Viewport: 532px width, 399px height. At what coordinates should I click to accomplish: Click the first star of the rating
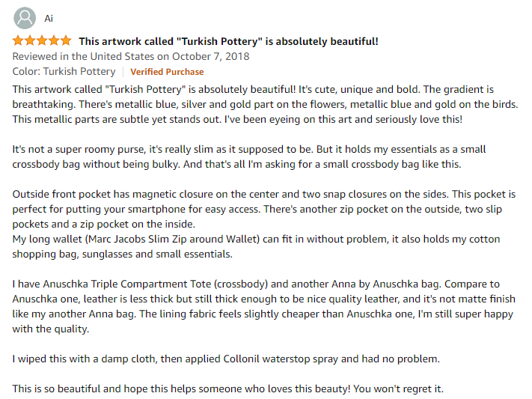coord(18,41)
